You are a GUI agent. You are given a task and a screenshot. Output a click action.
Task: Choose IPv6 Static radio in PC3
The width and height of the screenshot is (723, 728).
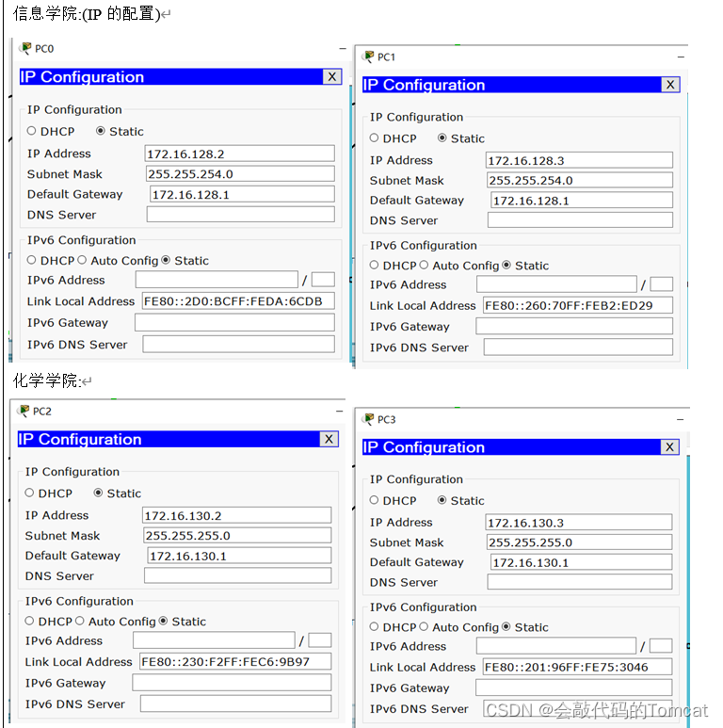click(506, 627)
